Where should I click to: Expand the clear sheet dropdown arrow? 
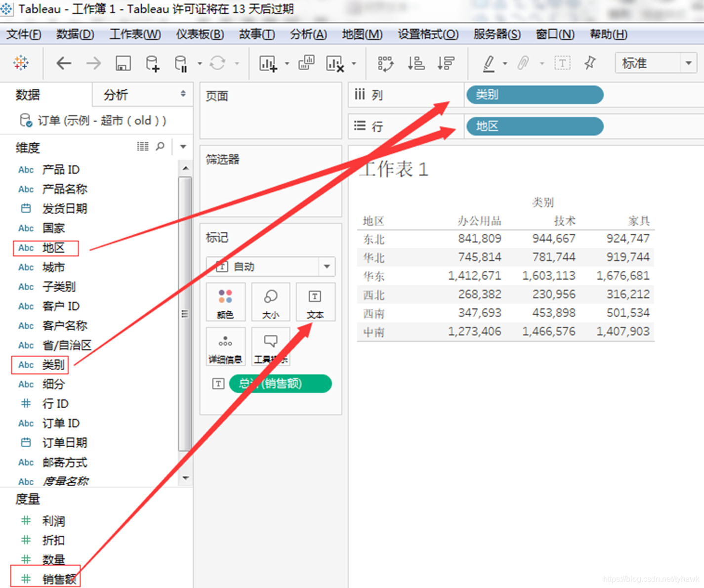click(x=354, y=63)
